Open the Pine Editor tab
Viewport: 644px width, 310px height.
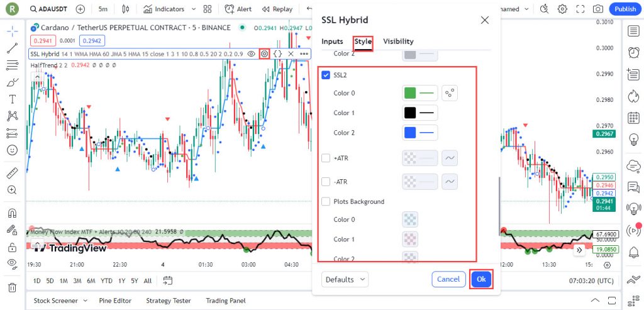point(116,301)
